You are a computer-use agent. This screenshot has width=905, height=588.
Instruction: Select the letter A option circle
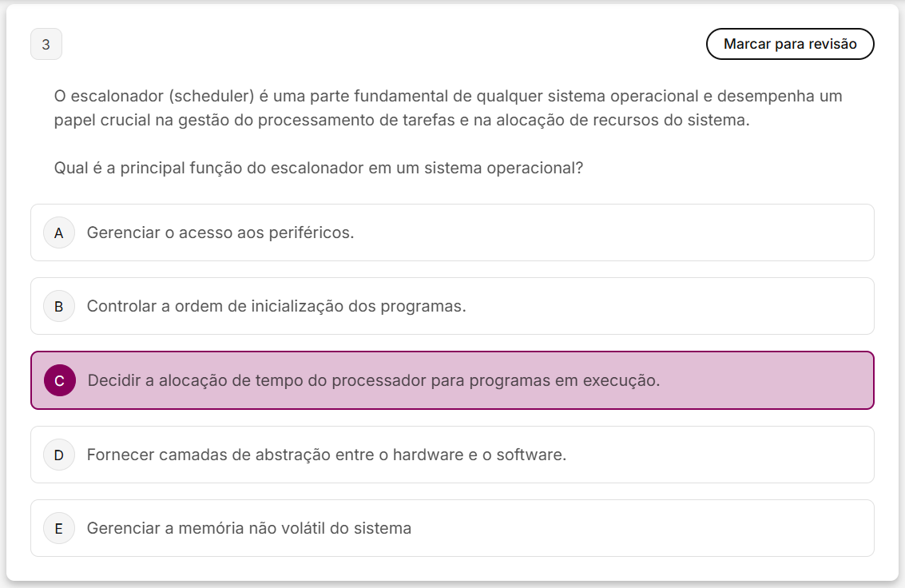coord(58,232)
